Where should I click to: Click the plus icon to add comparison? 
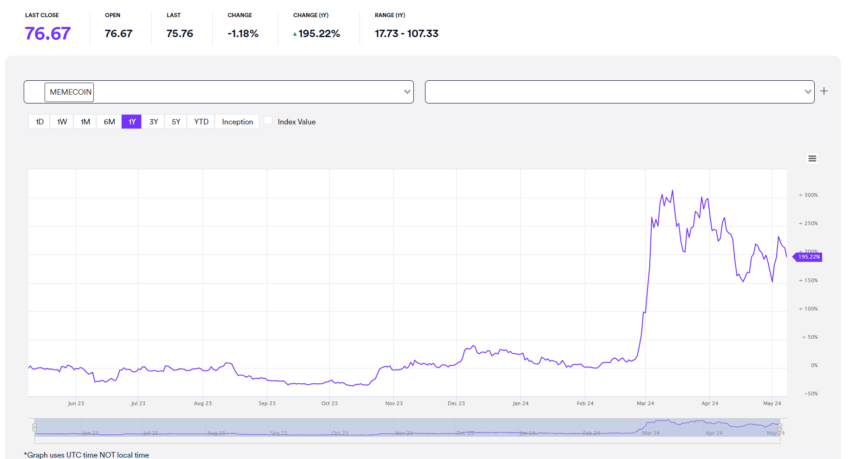[x=824, y=91]
